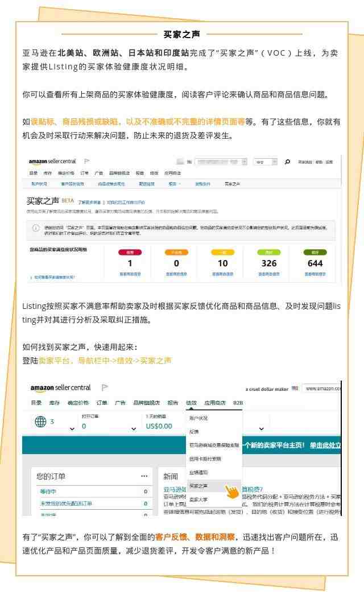Open 库存 menu in upper screenshot
Image resolution: width=364 pixels, height=611 pixels.
pyautogui.click(x=47, y=172)
